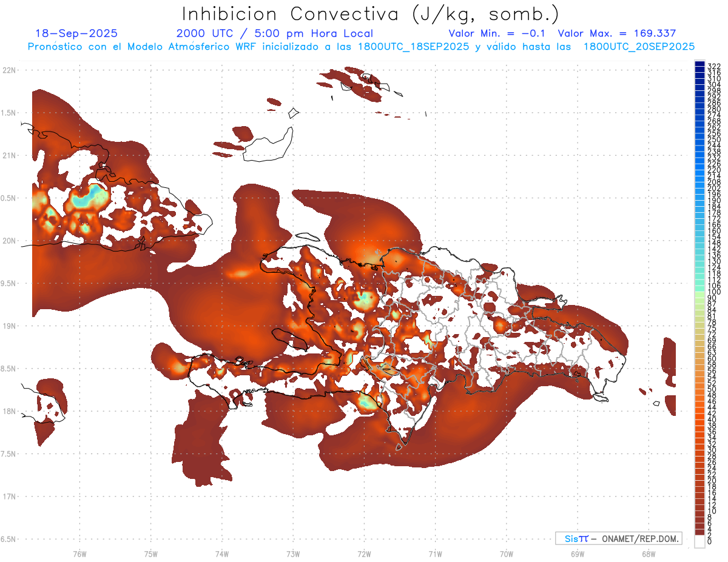Click the '322' color bar label
Image resolution: width=728 pixels, height=562 pixels.
click(714, 66)
